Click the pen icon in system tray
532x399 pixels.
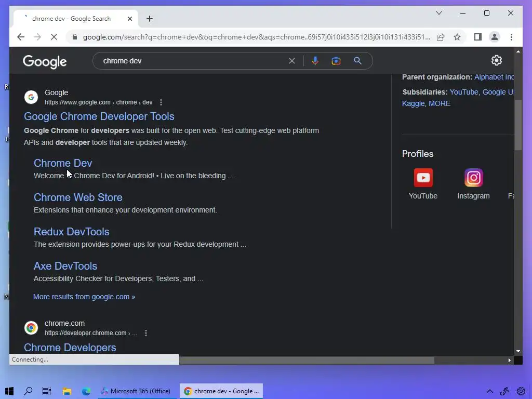[504, 391]
